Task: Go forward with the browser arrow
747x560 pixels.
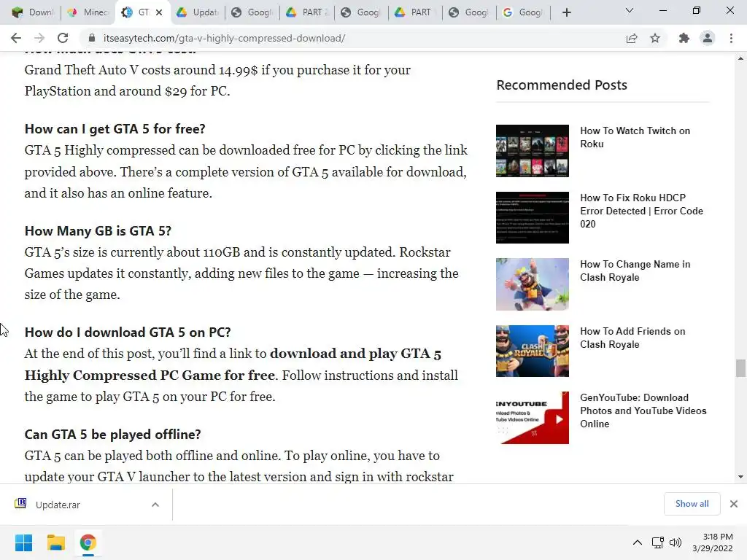Action: point(39,38)
